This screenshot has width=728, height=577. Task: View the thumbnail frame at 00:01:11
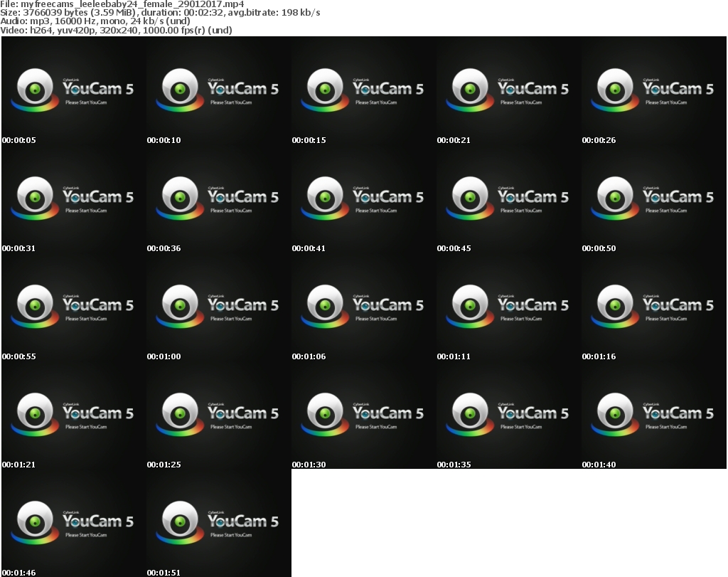tap(509, 307)
